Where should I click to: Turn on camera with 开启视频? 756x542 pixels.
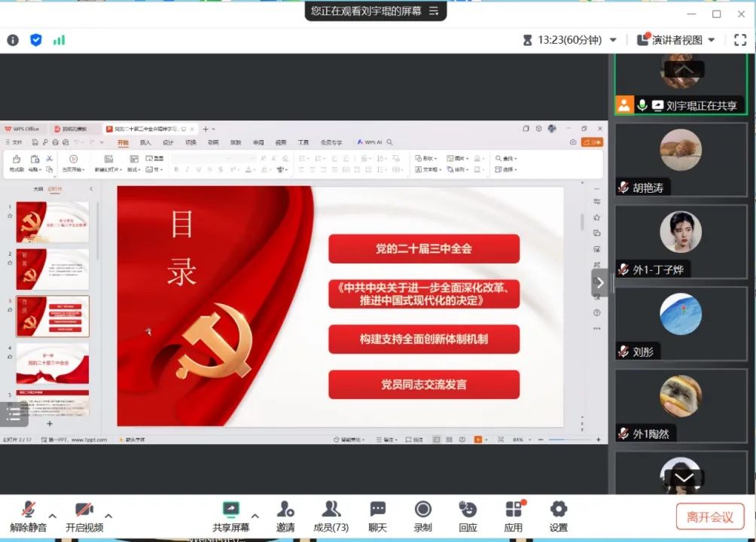click(84, 510)
